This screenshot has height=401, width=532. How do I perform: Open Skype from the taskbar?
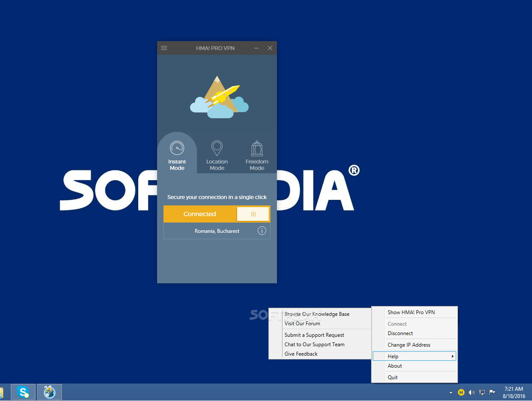click(23, 392)
